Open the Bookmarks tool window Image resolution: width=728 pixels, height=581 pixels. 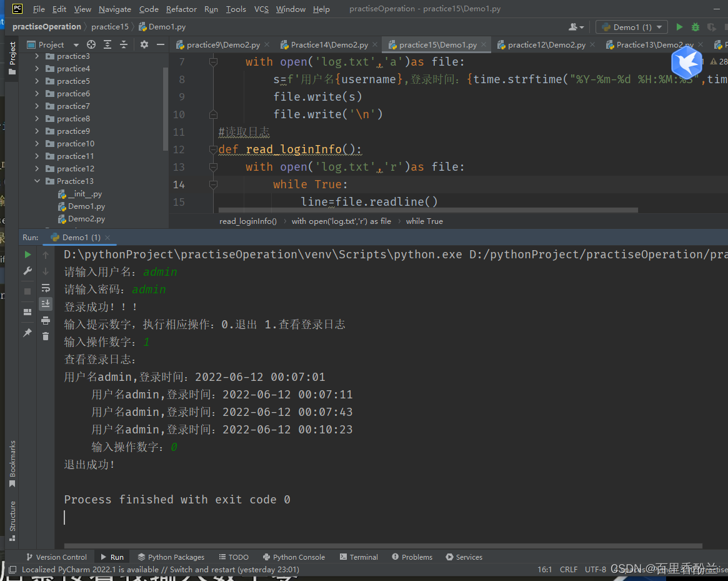coord(12,463)
